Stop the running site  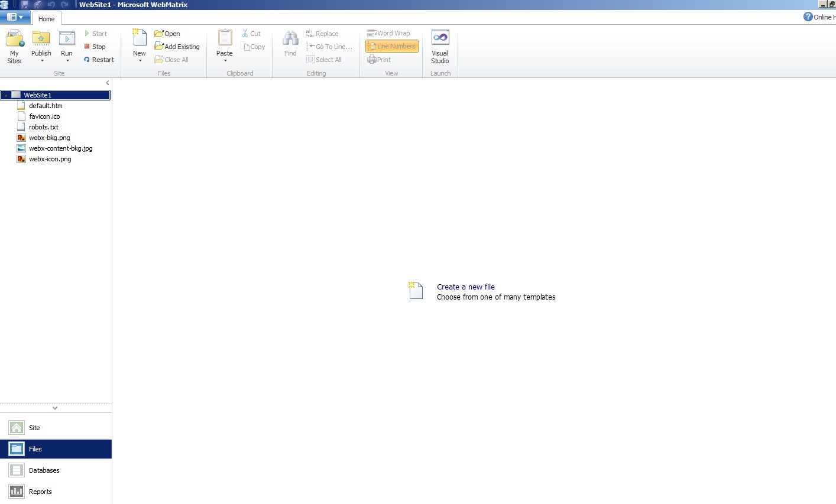tap(95, 47)
